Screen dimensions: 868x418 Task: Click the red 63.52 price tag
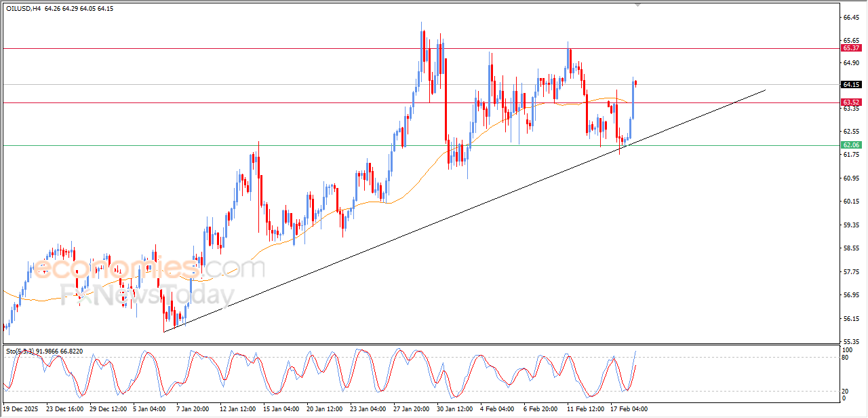(850, 102)
